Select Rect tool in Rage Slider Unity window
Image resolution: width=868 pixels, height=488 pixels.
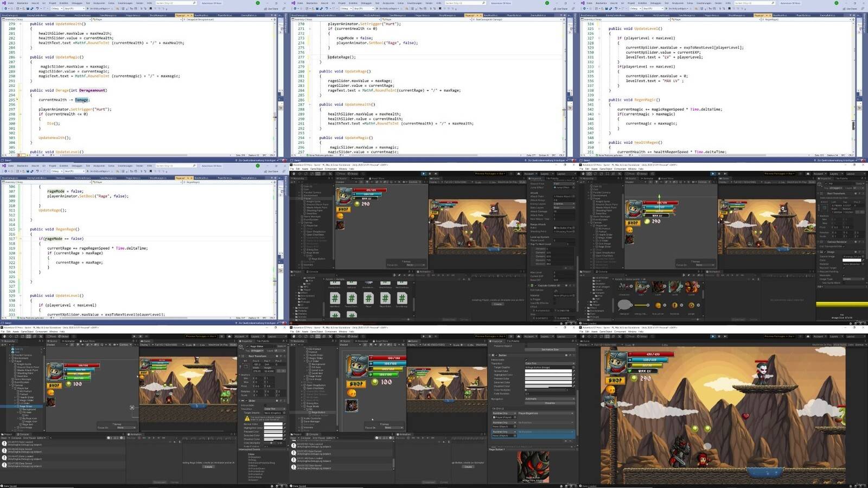28,337
